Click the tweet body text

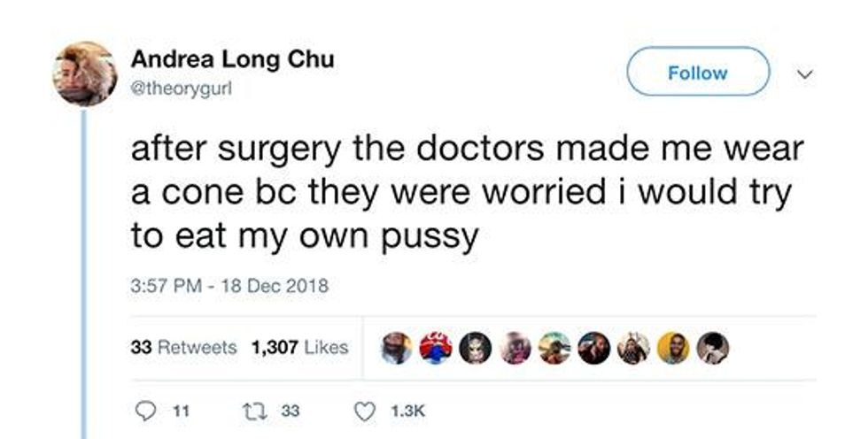pos(466,192)
